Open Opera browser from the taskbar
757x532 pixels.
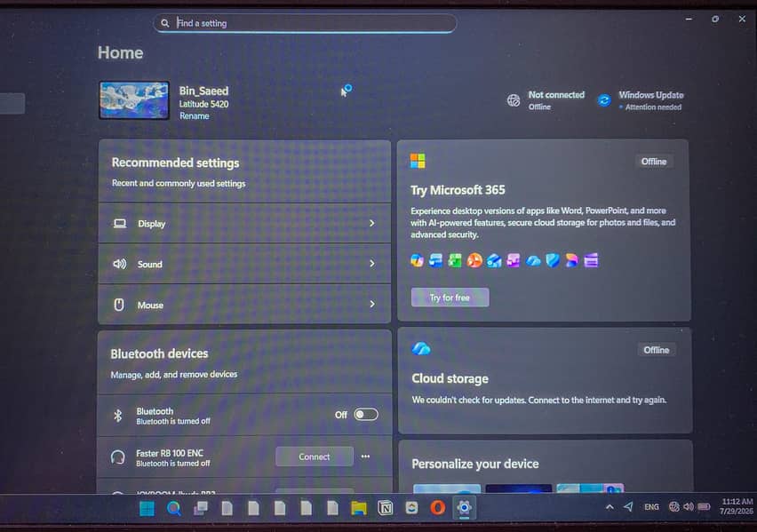(438, 508)
